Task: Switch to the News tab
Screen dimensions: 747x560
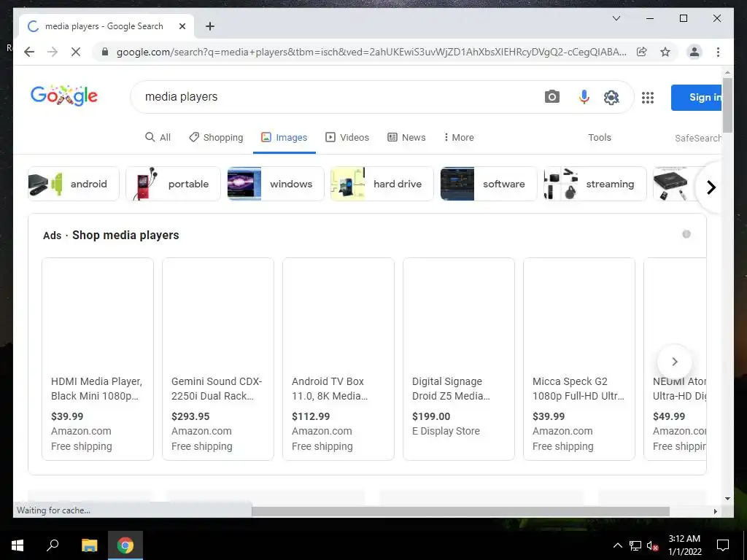Action: point(406,137)
